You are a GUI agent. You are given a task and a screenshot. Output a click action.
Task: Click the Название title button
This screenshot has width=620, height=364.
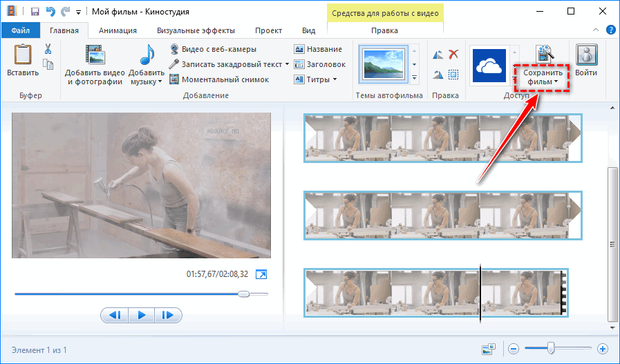[318, 49]
